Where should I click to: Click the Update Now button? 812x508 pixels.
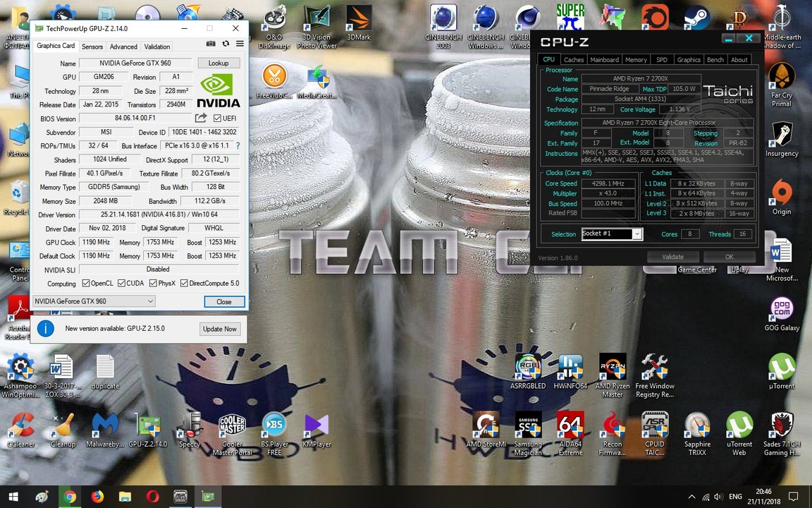coord(220,329)
